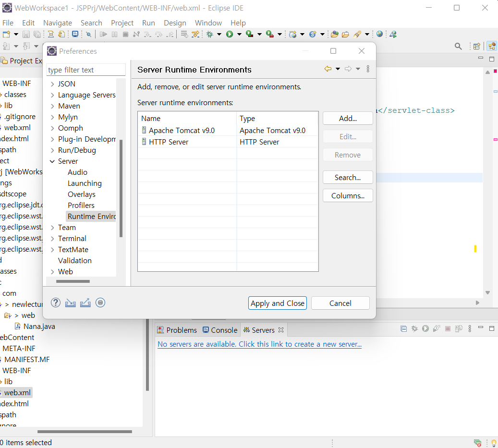
Task: Open the Navigate menu
Action: (58, 23)
